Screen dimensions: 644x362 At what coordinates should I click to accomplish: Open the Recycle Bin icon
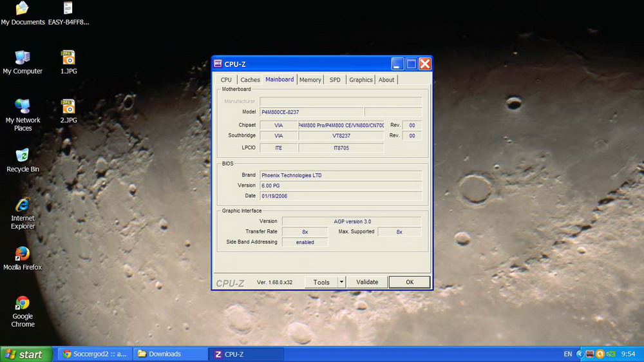coord(23,156)
